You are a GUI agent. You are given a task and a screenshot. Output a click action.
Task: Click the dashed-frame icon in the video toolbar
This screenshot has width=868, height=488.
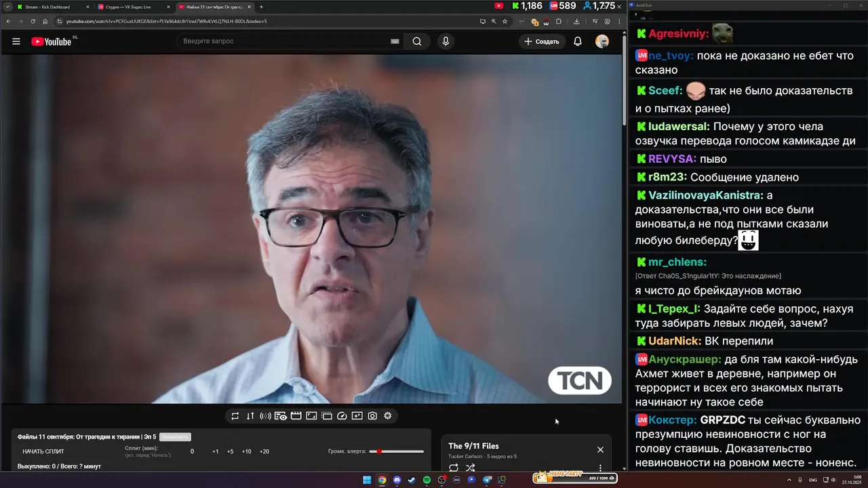coord(327,416)
